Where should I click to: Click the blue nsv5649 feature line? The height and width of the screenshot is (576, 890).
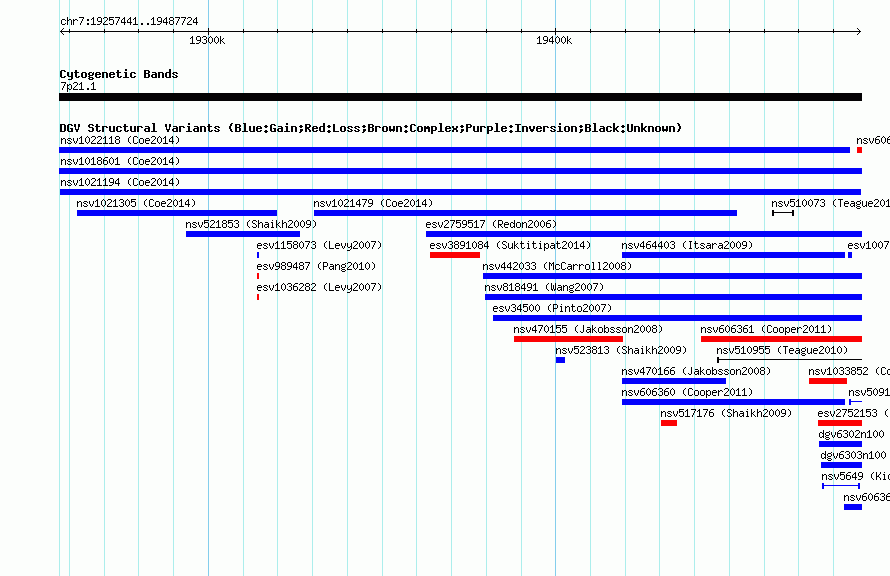coord(841,486)
